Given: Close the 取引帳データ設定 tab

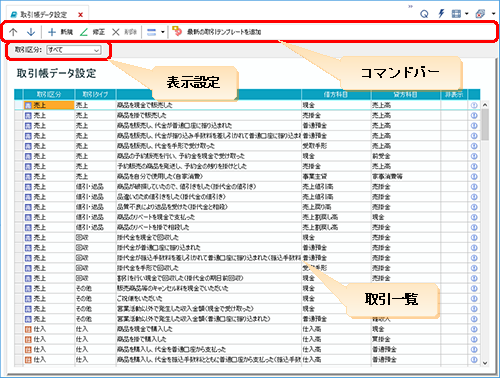Looking at the screenshot, I should coord(80,15).
